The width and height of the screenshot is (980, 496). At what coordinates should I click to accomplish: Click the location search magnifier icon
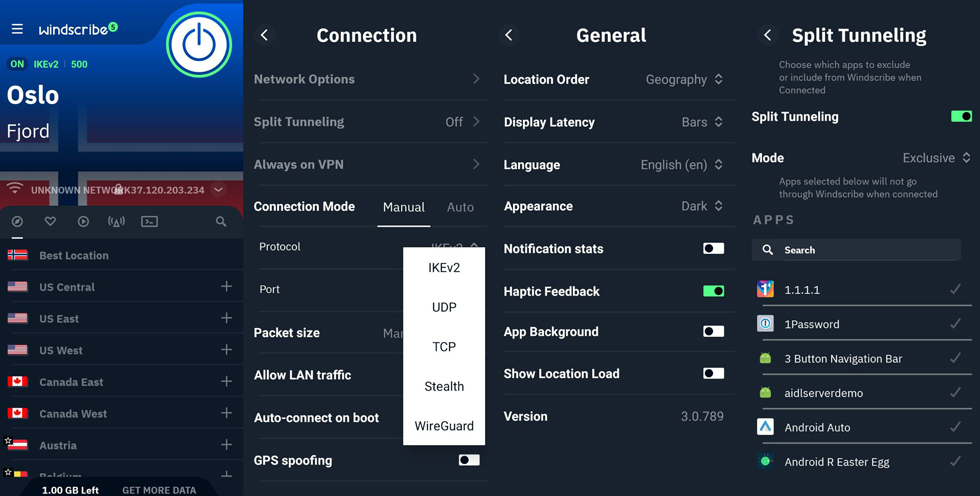click(221, 221)
